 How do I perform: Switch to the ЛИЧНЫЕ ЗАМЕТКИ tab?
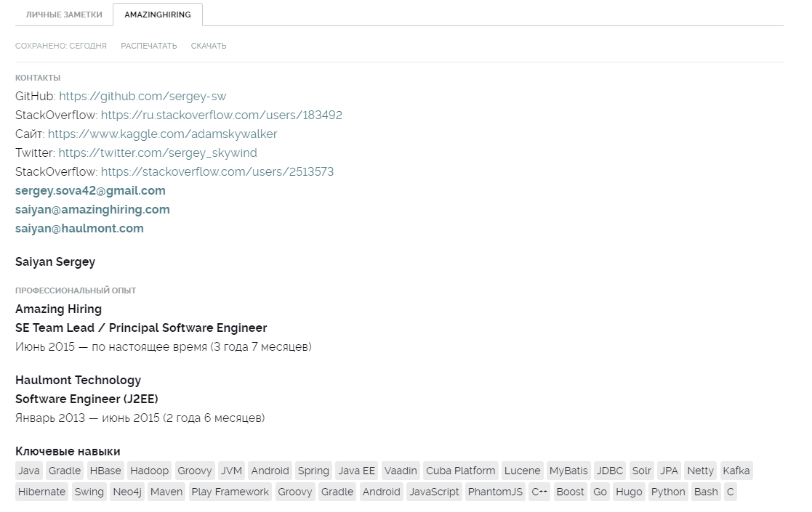click(64, 15)
